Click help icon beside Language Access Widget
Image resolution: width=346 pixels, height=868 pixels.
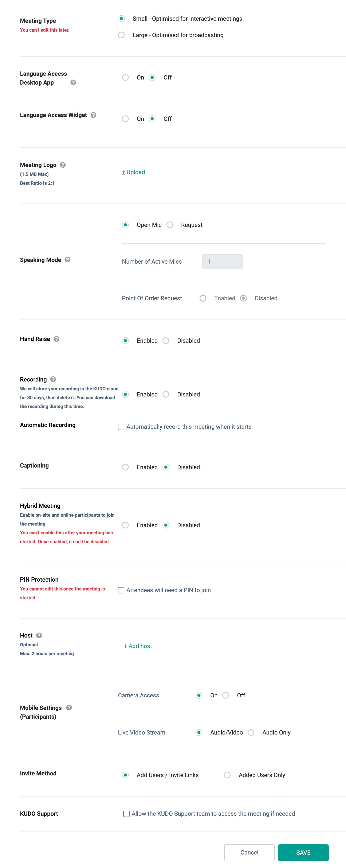tap(93, 115)
